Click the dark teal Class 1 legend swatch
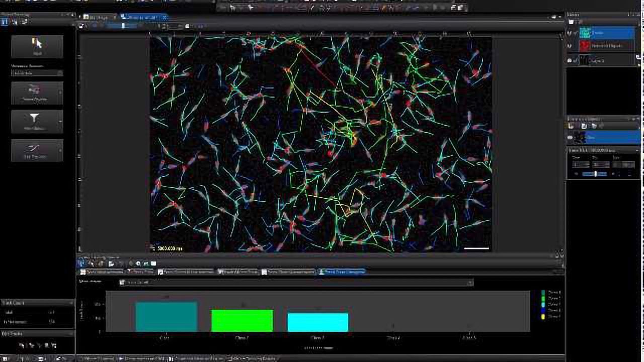The width and height of the screenshot is (644, 362). pyautogui.click(x=543, y=293)
